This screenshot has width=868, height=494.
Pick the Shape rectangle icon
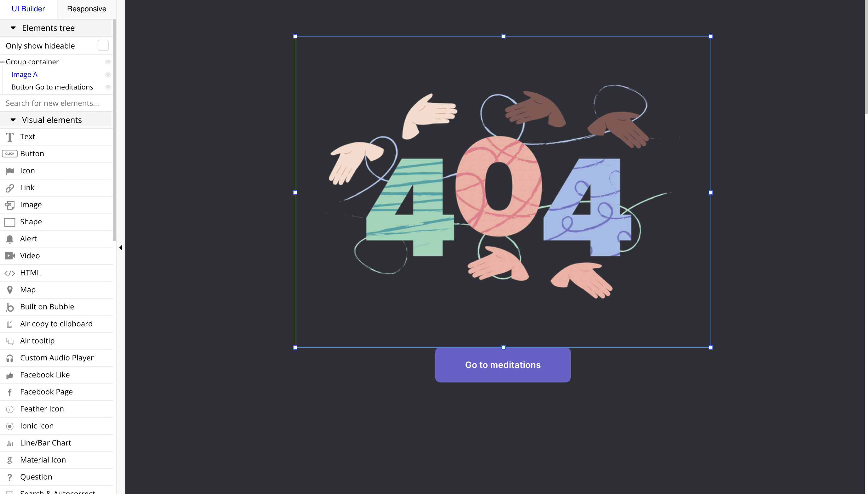(x=9, y=222)
